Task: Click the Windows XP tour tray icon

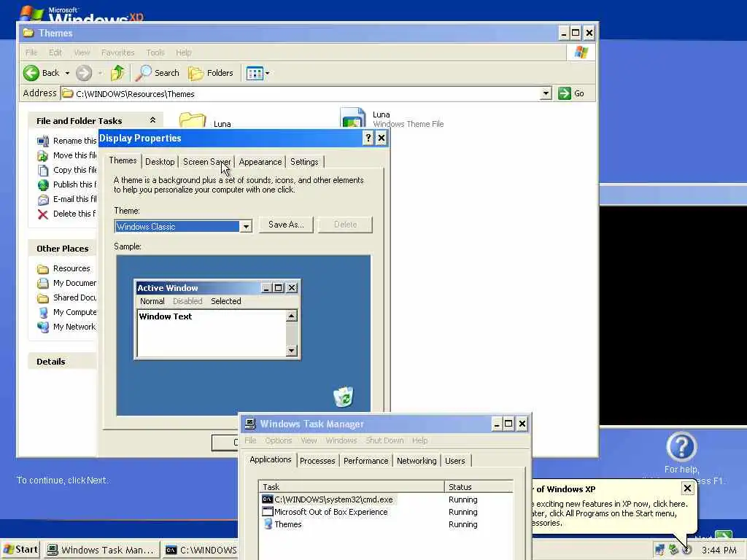Action: click(x=686, y=550)
